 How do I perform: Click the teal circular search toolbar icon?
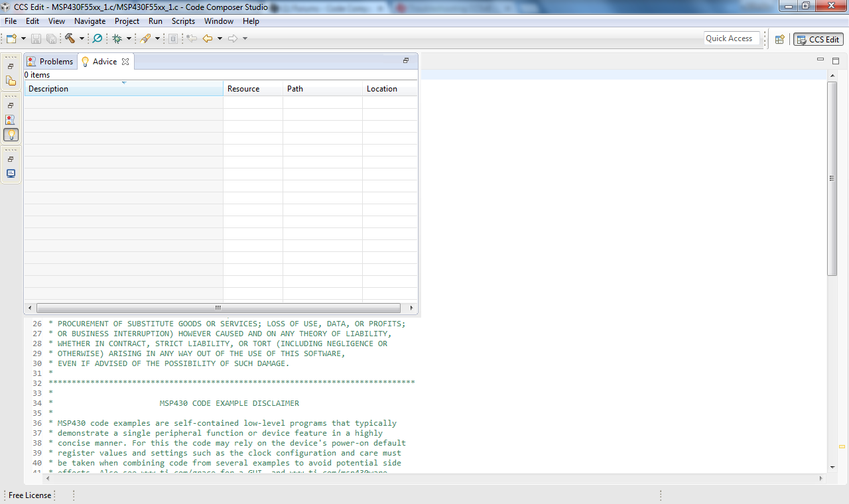pyautogui.click(x=98, y=38)
